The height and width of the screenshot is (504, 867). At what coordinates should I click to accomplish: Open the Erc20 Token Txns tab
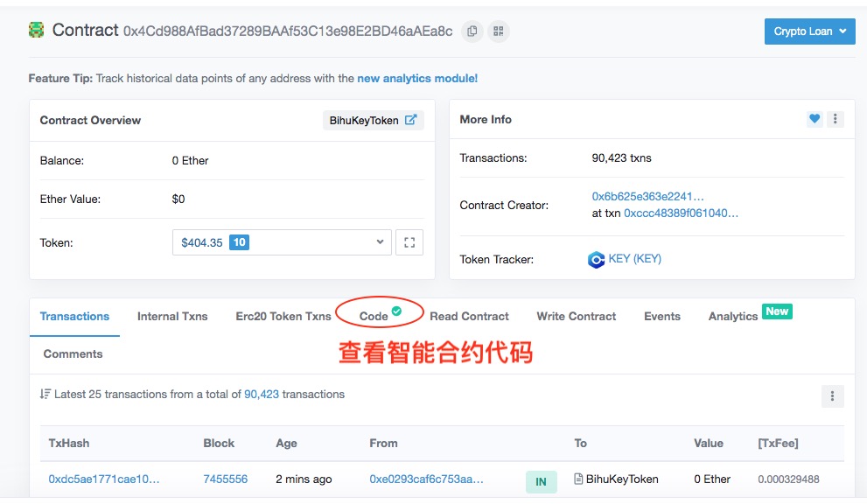coord(283,317)
